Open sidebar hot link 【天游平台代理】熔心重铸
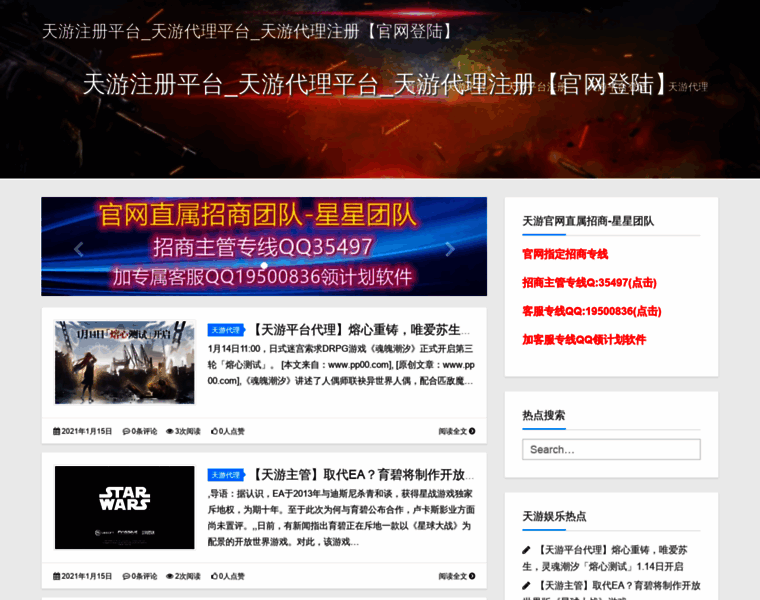760x600 pixels. (605, 558)
